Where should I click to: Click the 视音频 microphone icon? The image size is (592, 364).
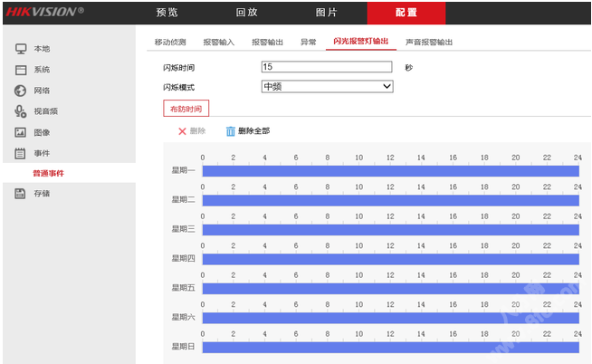pos(20,111)
